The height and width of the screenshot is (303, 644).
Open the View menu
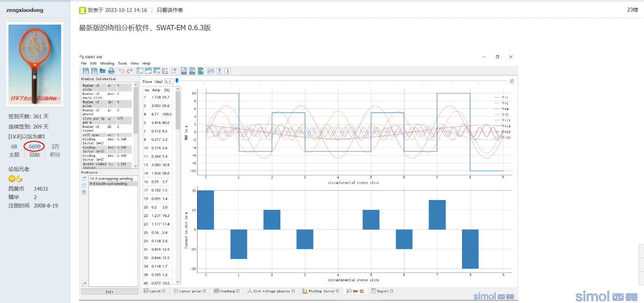135,64
